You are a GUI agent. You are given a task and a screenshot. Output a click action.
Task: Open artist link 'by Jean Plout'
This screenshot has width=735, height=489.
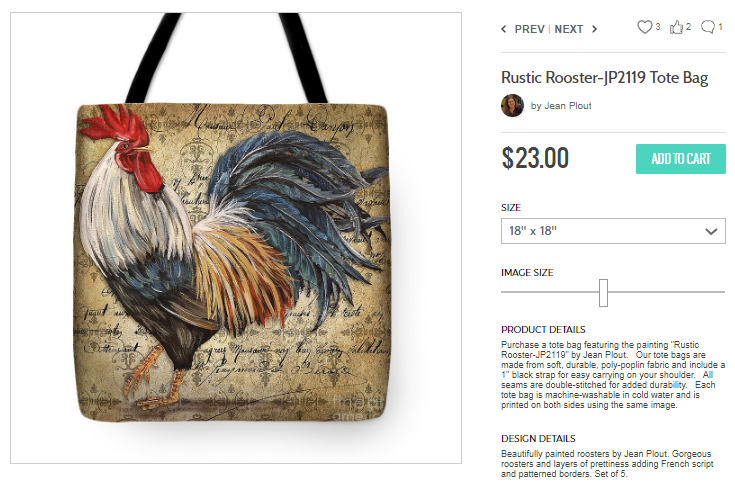[561, 106]
